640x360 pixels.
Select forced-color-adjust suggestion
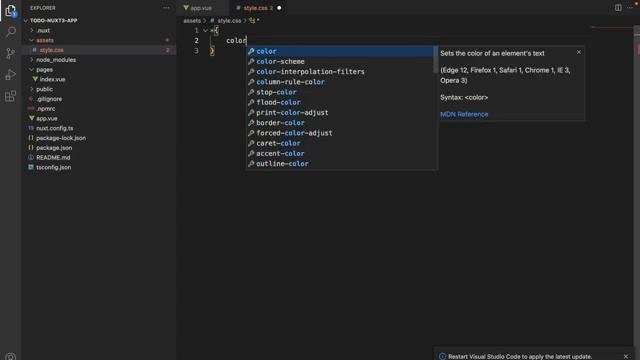point(340,133)
